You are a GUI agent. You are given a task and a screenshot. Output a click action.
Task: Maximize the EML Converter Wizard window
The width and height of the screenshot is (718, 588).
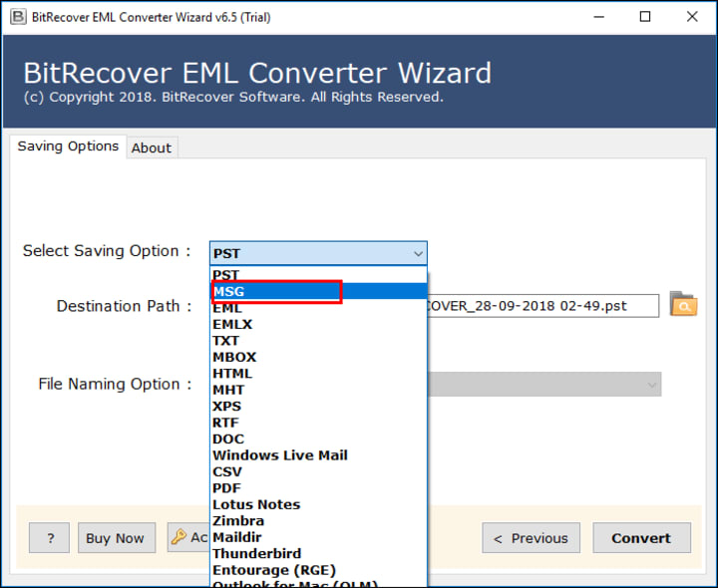click(x=645, y=17)
